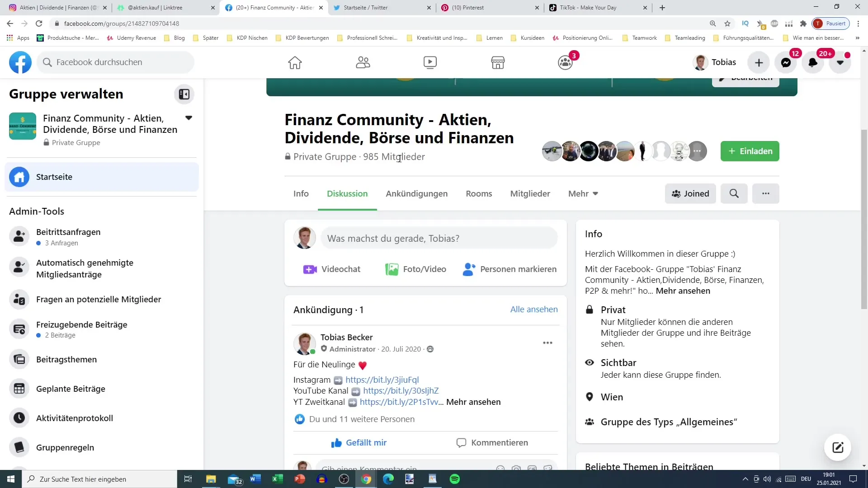The width and height of the screenshot is (868, 488).
Task: Open the more member avatars bubble
Action: coord(697,151)
